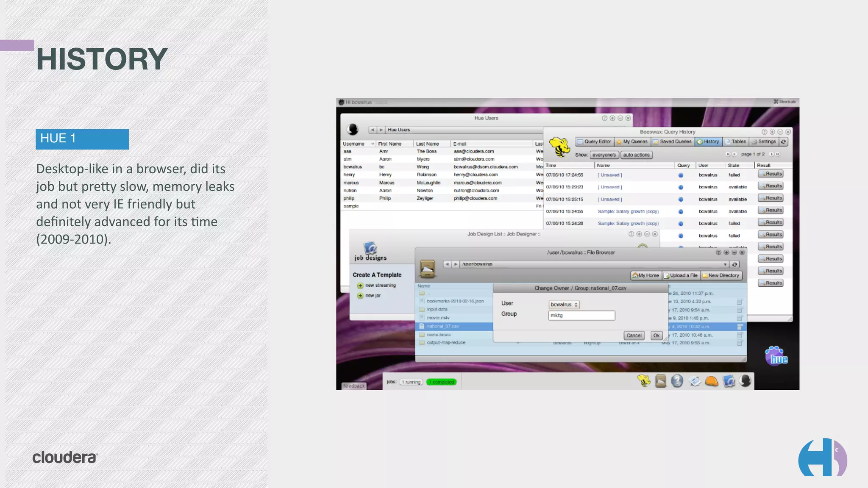Open Job Browser hard hat dock icon
868x488 pixels.
[712, 381]
